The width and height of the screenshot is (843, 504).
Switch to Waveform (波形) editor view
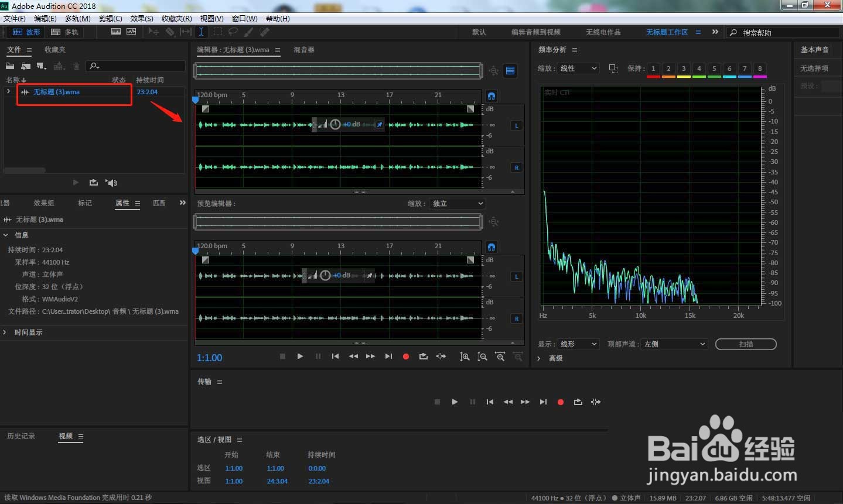point(26,32)
